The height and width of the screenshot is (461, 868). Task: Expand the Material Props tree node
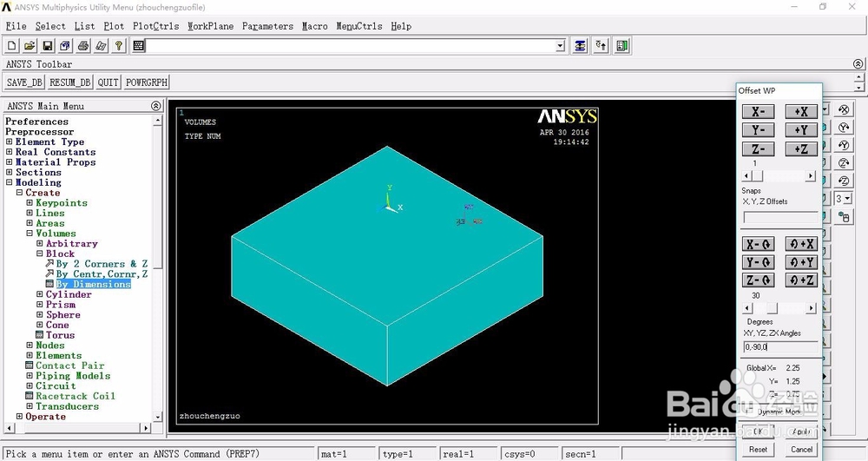click(9, 162)
